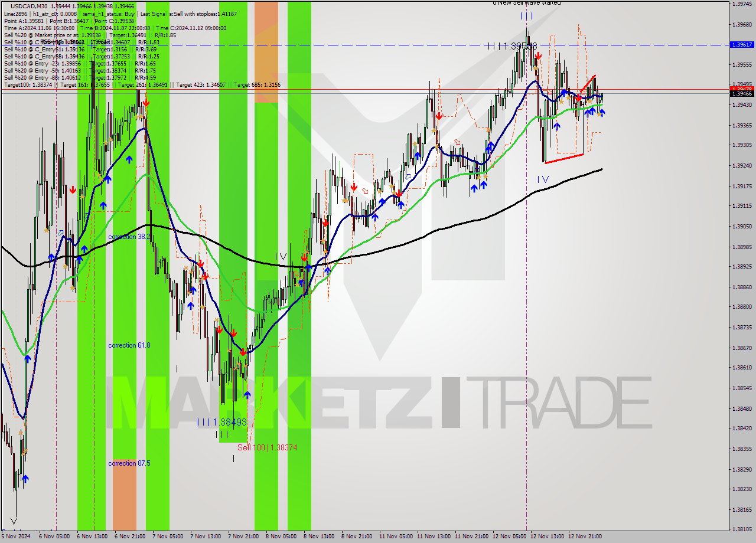Click the blue buy arrow above 'III 1.38493'

point(247,394)
